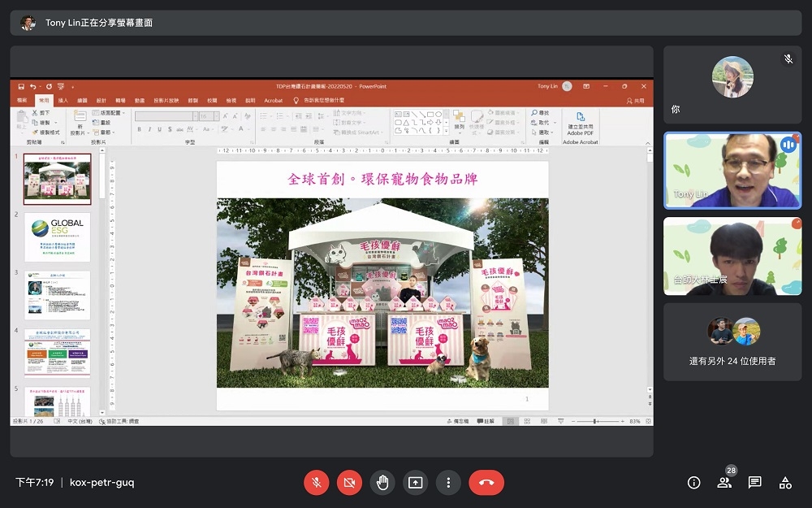Open font size 16 dropdown
The width and height of the screenshot is (812, 508).
217,116
